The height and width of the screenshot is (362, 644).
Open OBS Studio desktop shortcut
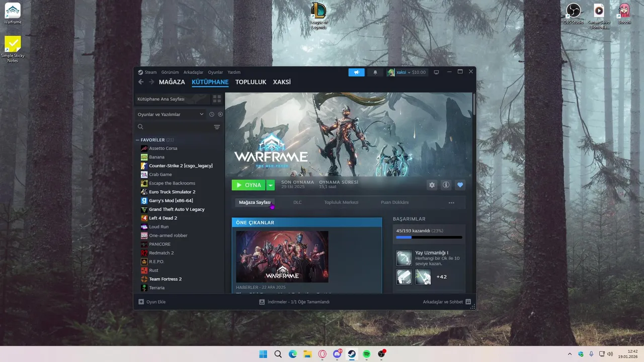(574, 14)
